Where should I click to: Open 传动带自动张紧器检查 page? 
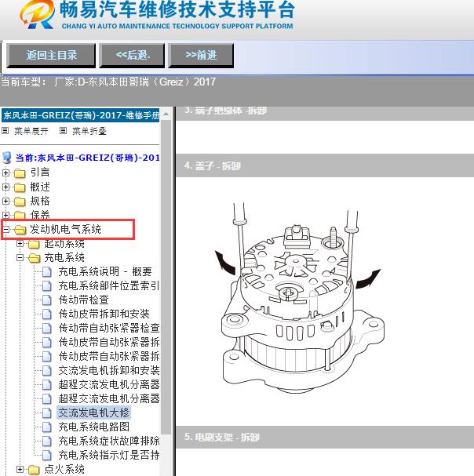[109, 328]
